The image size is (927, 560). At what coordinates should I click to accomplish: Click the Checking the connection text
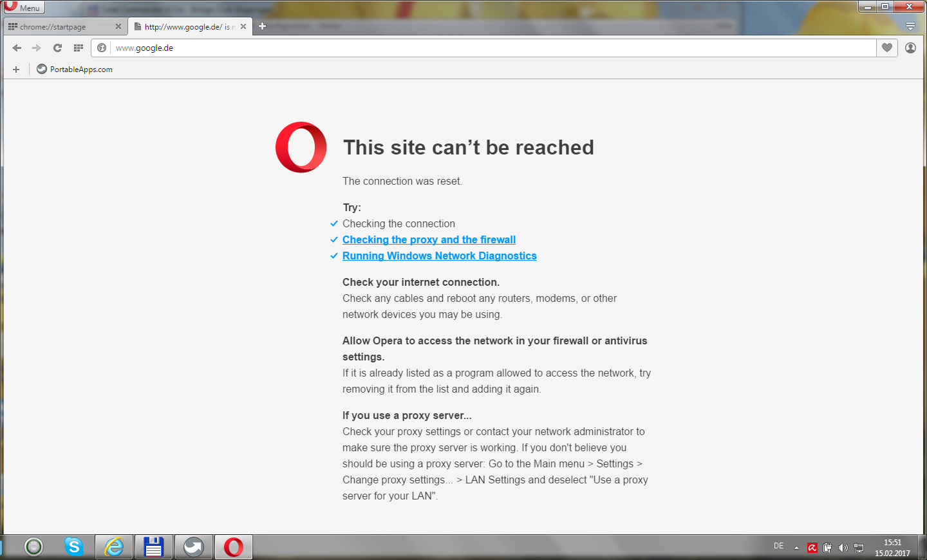pos(398,223)
